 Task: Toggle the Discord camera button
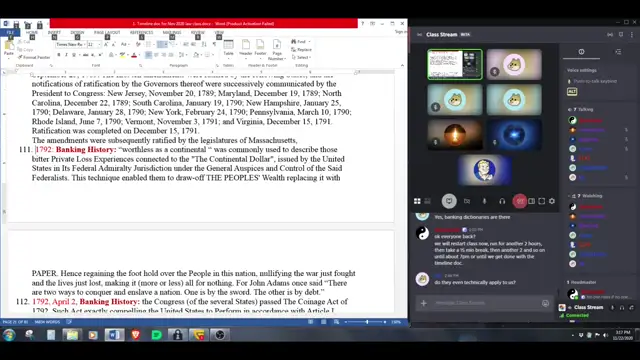pos(467,201)
